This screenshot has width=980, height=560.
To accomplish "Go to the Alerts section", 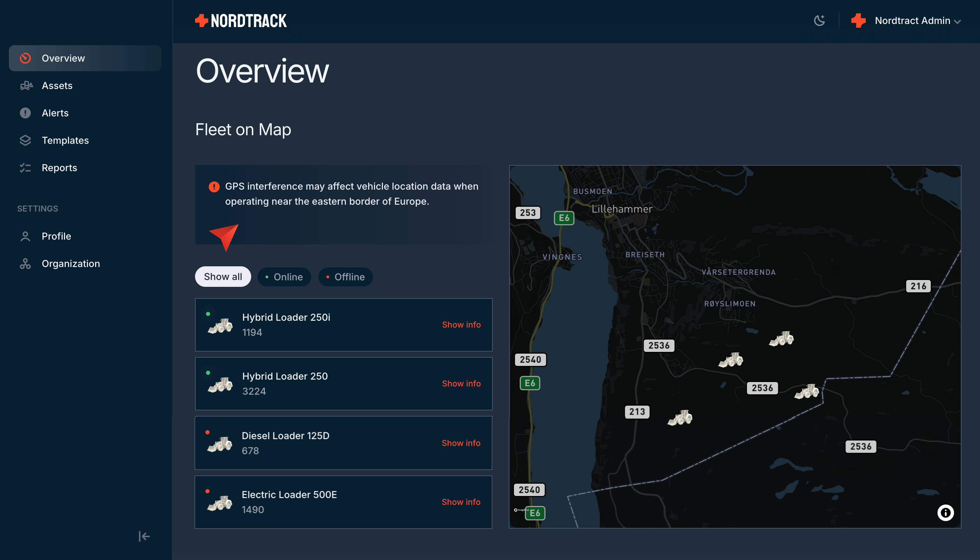I will tap(55, 113).
